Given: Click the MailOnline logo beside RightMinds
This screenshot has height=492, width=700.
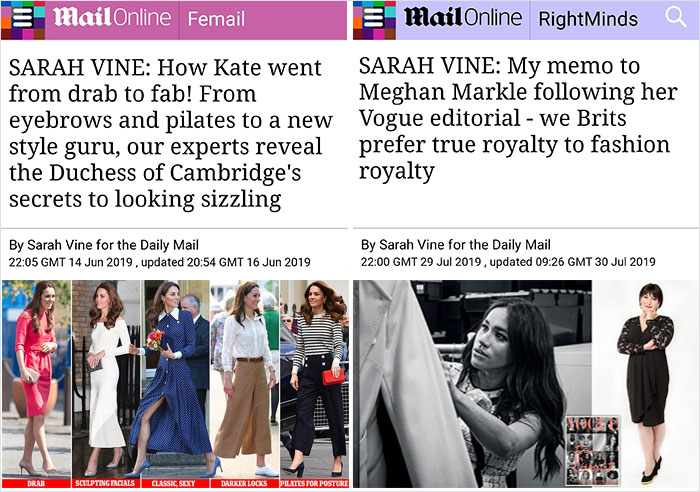Looking at the screenshot, I should [462, 19].
